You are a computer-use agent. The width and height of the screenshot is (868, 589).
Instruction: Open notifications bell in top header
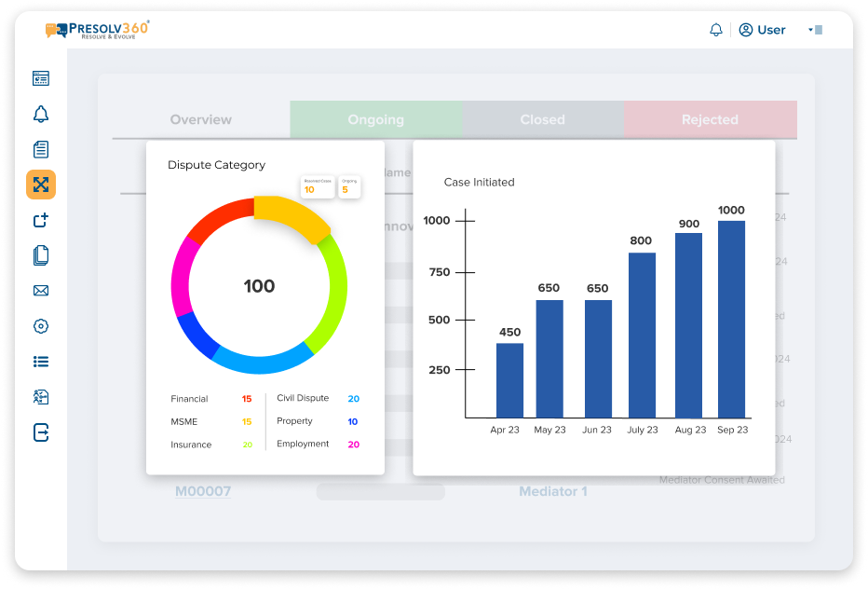point(716,30)
